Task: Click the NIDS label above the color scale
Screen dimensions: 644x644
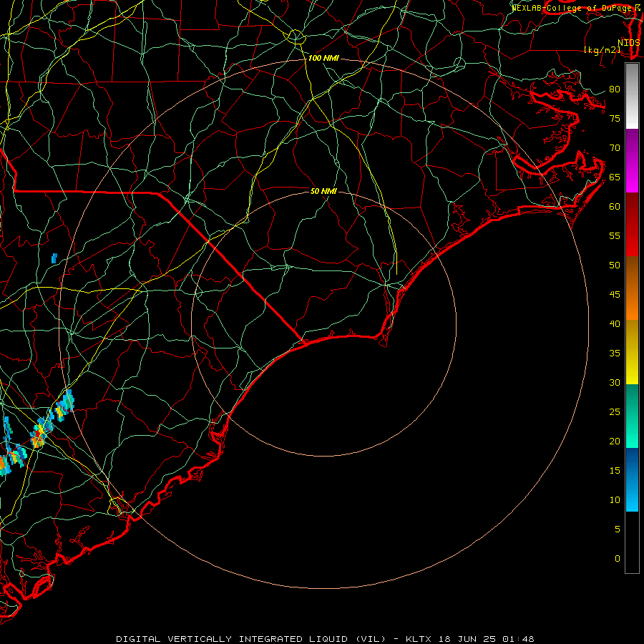Action: pyautogui.click(x=628, y=43)
